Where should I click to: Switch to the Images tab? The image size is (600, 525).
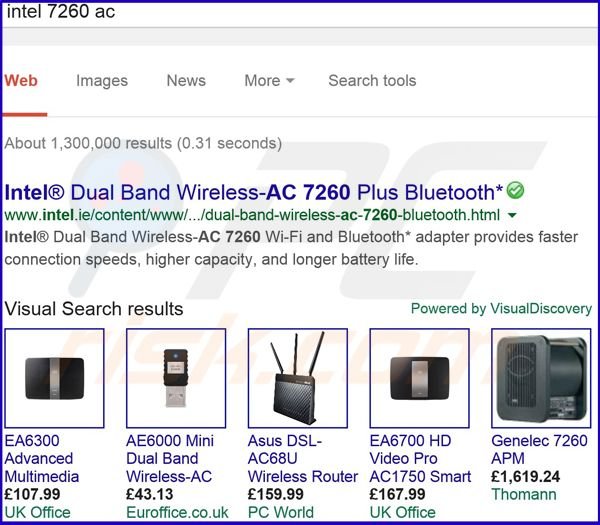[x=102, y=81]
